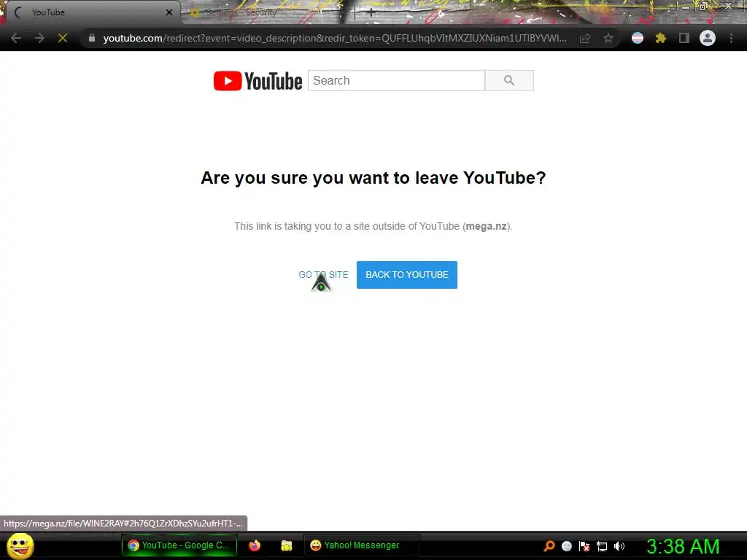The image size is (747, 560).
Task: Click the 3:38 AM clock
Action: pyautogui.click(x=683, y=546)
